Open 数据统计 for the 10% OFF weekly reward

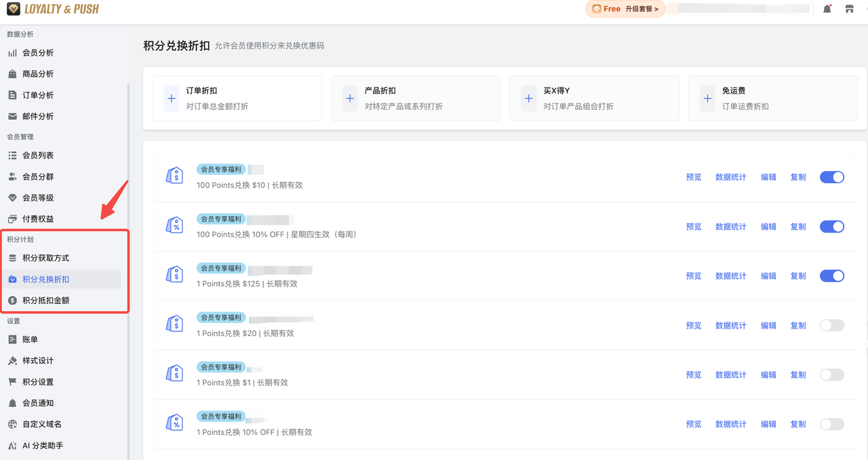click(731, 226)
